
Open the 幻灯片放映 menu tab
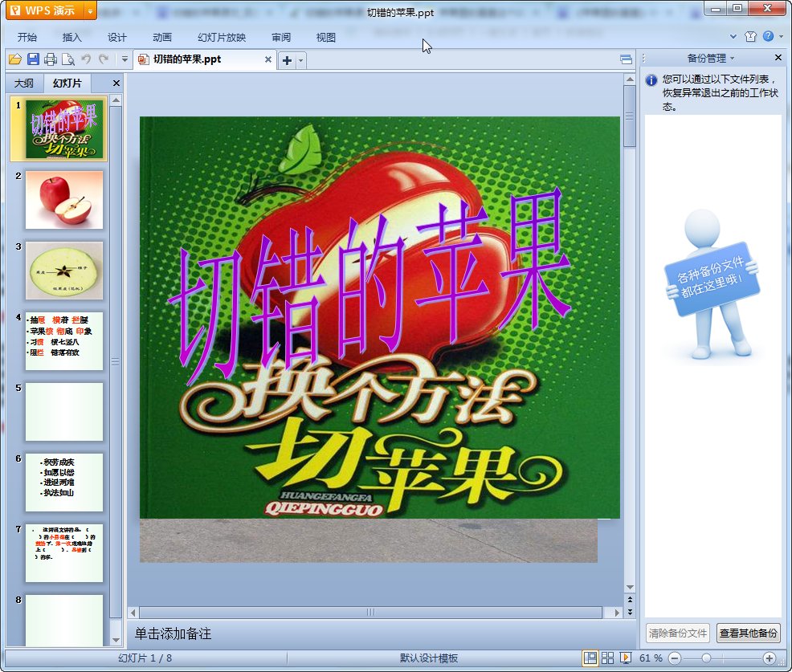[222, 38]
